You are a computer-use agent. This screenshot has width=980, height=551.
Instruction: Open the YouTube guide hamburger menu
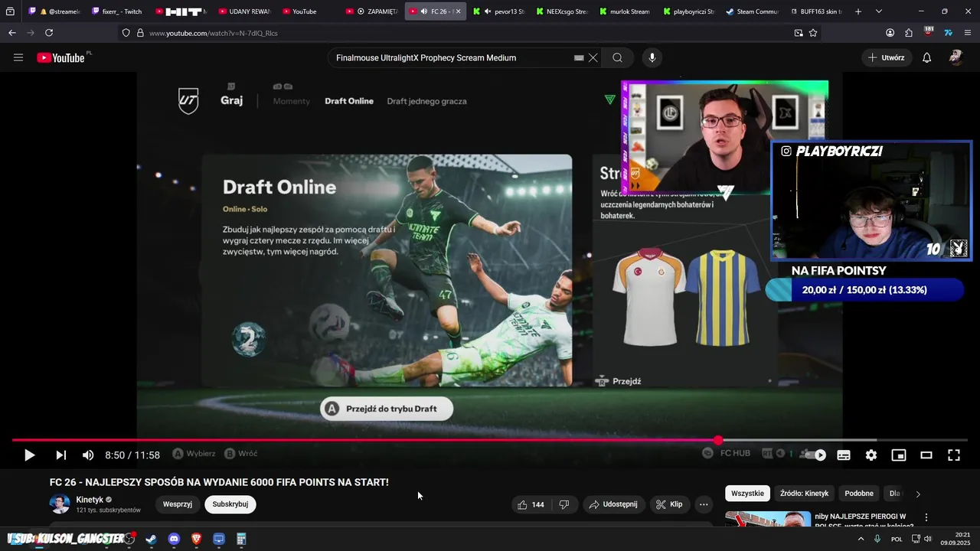(x=18, y=57)
